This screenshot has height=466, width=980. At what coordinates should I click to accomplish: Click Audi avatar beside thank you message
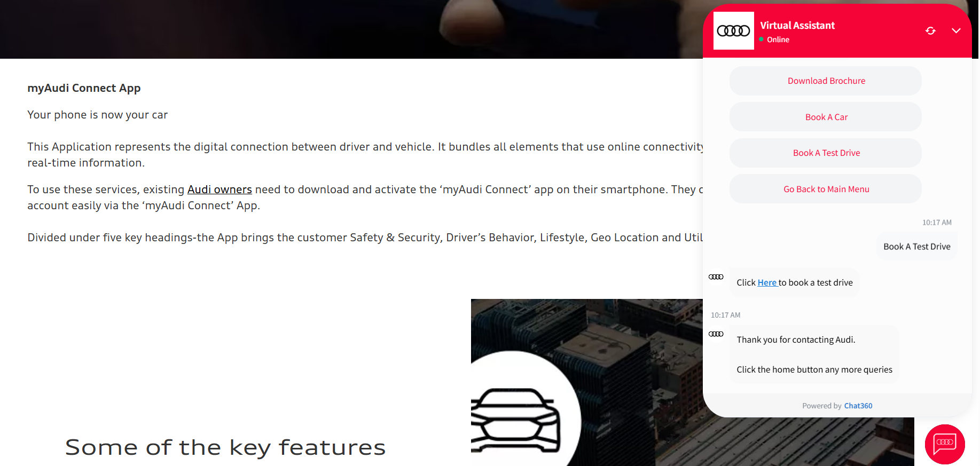(716, 334)
